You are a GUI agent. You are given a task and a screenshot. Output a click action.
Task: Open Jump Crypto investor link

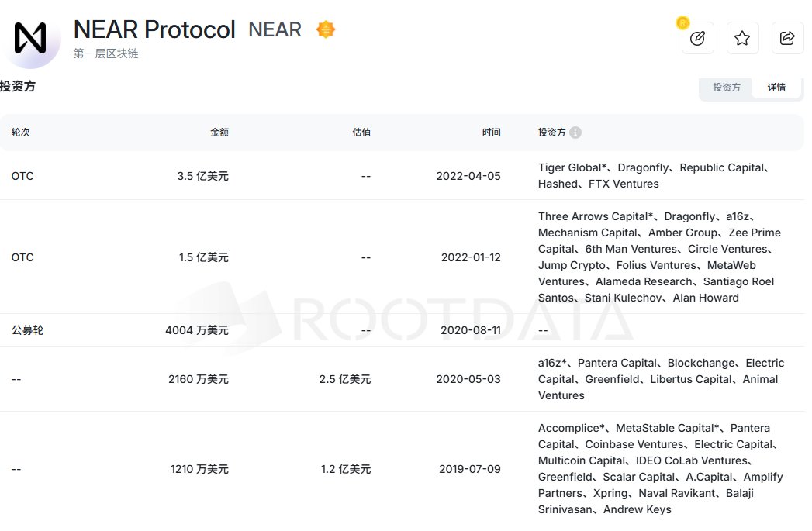(572, 265)
